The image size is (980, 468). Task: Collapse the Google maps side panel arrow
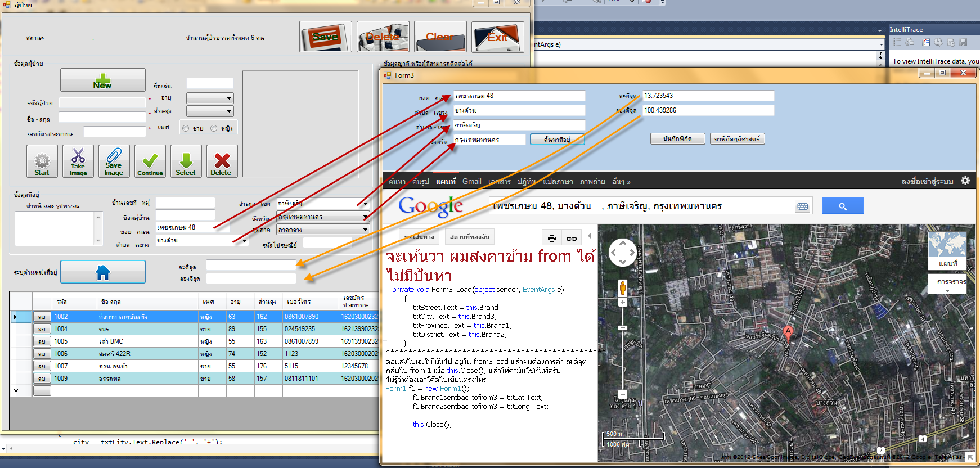click(590, 236)
